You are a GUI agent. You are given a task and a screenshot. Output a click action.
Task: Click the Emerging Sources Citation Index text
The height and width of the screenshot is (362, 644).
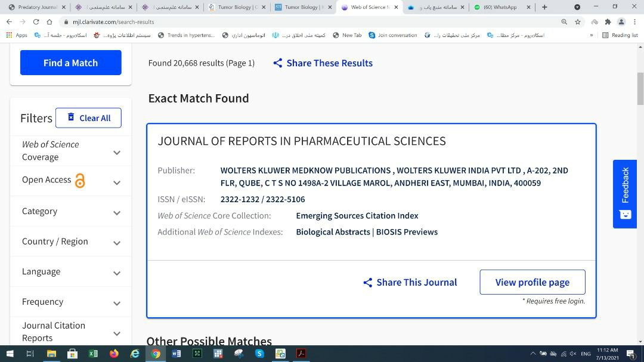click(357, 216)
